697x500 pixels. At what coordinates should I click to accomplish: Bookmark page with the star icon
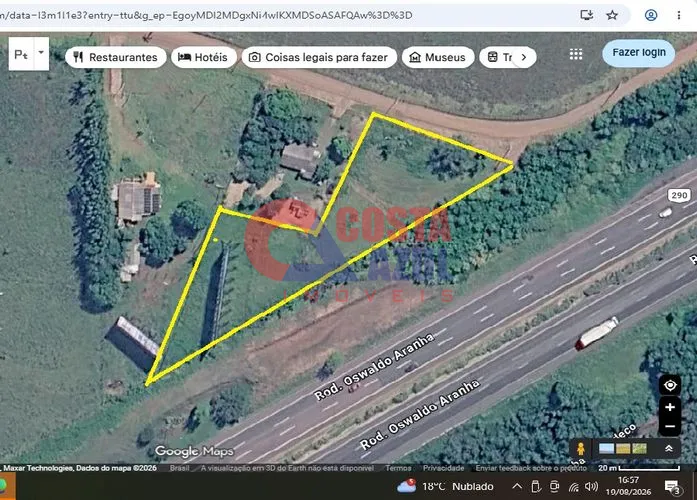[612, 15]
